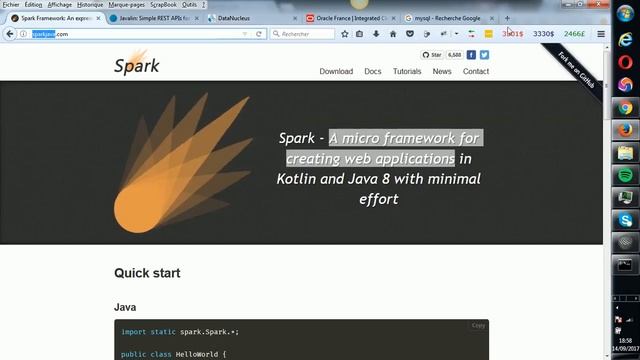Open the file explorer taskbar icon
Screen dimensions: 640x360
(x=625, y=153)
